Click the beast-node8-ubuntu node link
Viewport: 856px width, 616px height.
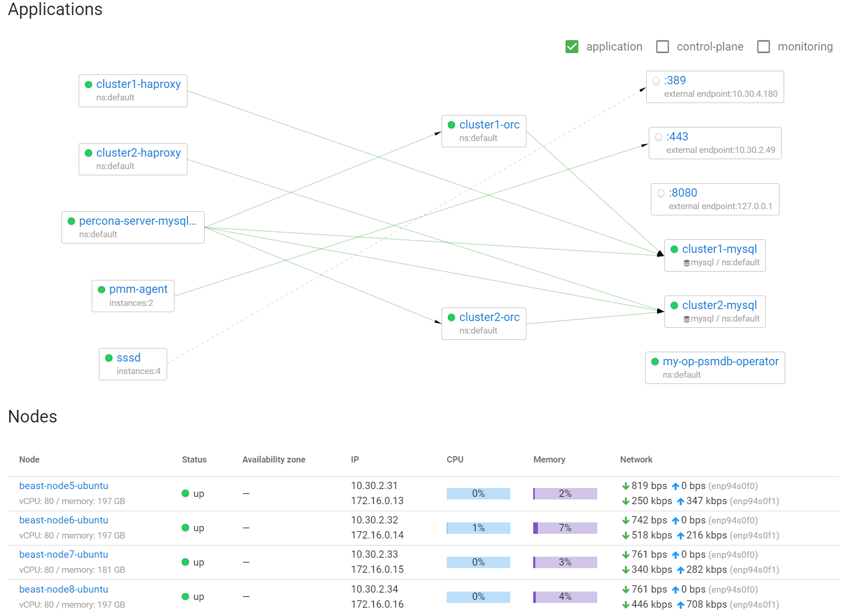[64, 589]
